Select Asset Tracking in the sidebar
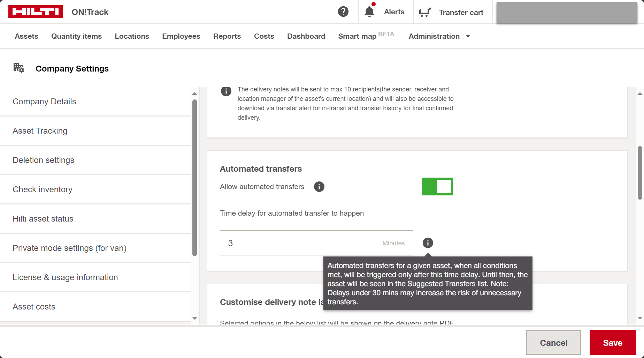The height and width of the screenshot is (358, 644). pyautogui.click(x=40, y=131)
